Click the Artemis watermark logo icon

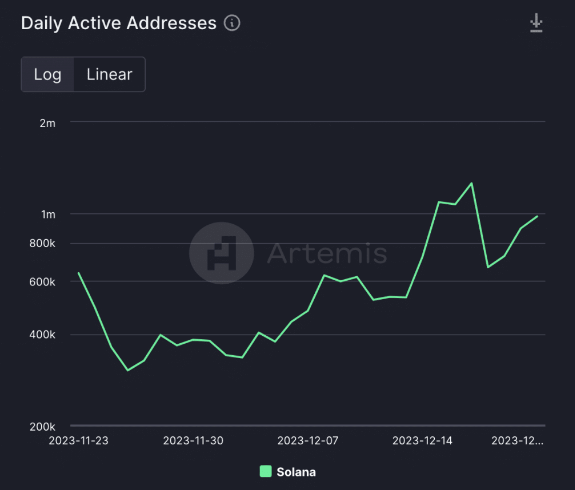pos(221,253)
